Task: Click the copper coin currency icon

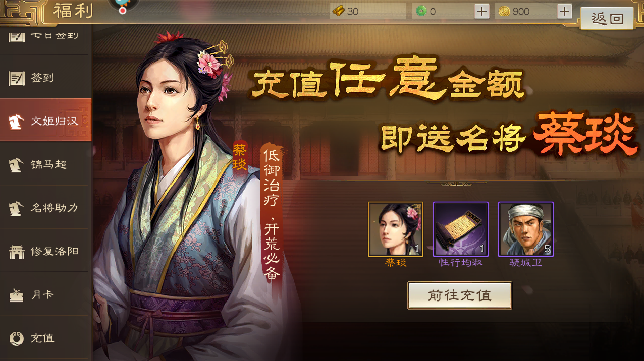Action: coord(504,11)
